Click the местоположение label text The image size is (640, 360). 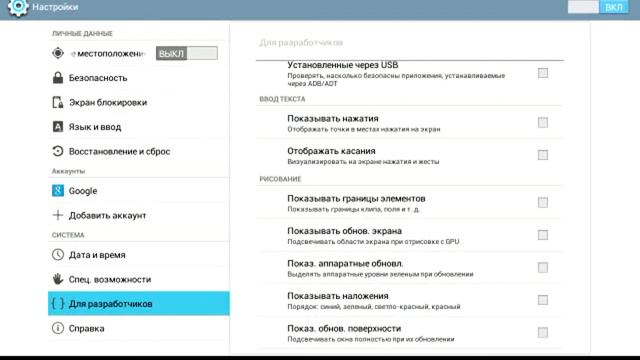coord(108,53)
